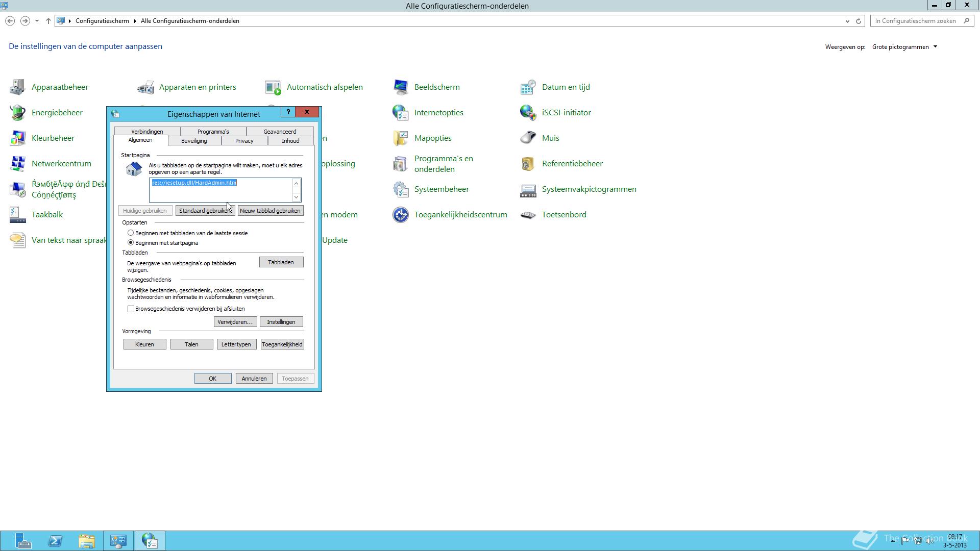Go up one level arrow
This screenshot has width=980, height=551.
pos(48,21)
